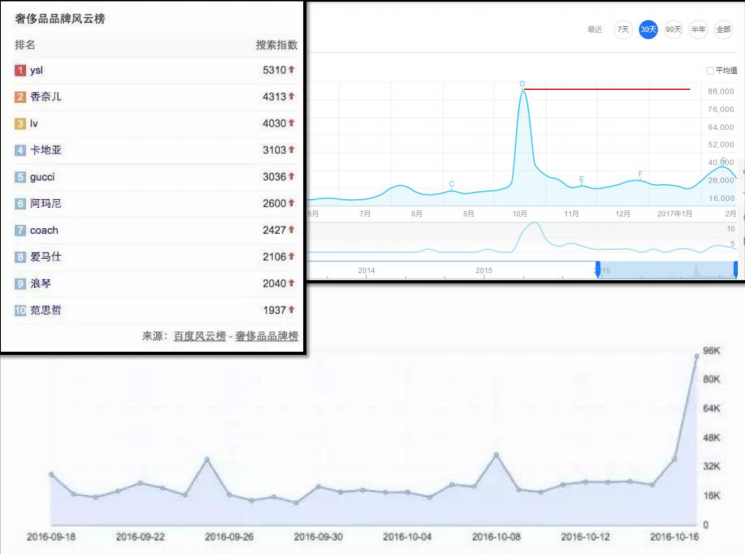Viewport: 745px width, 554px height.
Task: Click rank 1 badge next to ysl
Action: (20, 70)
